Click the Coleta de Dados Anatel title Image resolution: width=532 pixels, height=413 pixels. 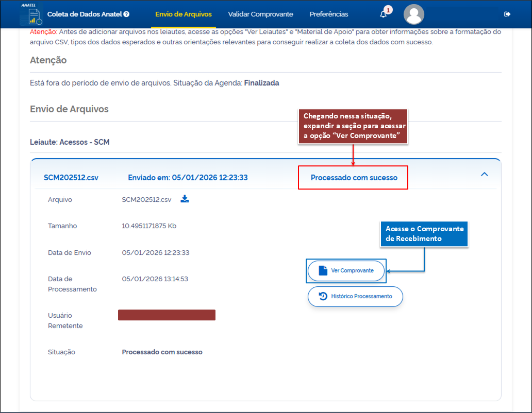pyautogui.click(x=85, y=14)
